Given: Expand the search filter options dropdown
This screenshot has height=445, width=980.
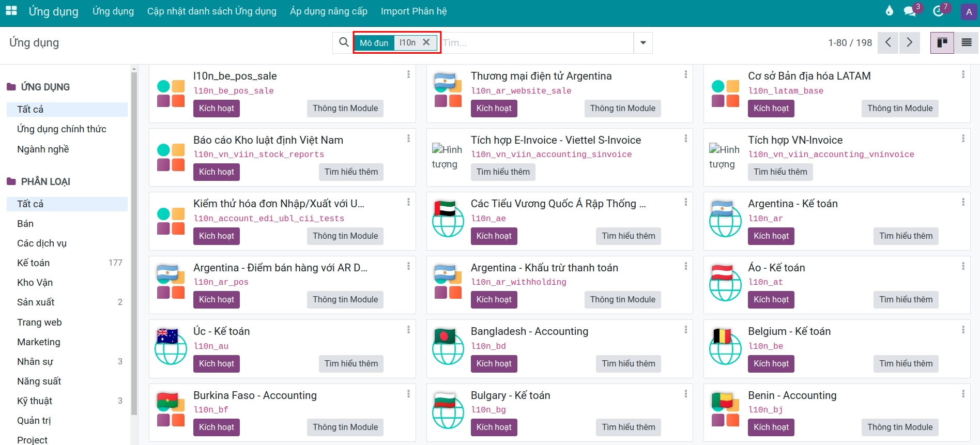Looking at the screenshot, I should [643, 42].
